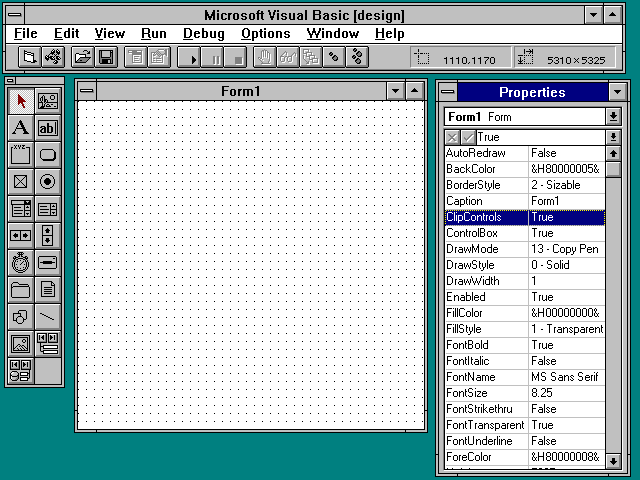Image resolution: width=640 pixels, height=480 pixels.
Task: Select the Check Box control tool
Action: [x=20, y=182]
